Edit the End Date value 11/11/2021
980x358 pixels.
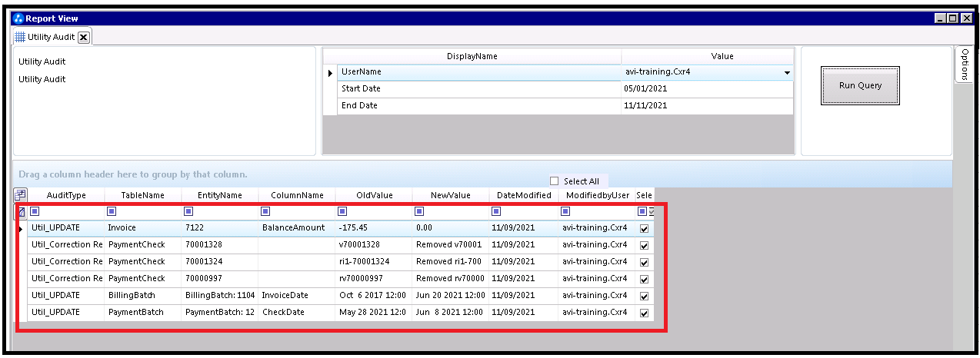708,106
